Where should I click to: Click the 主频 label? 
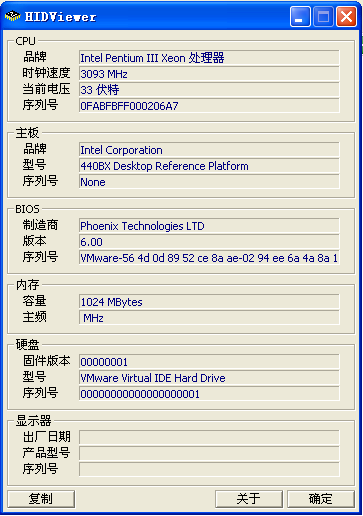point(34,317)
